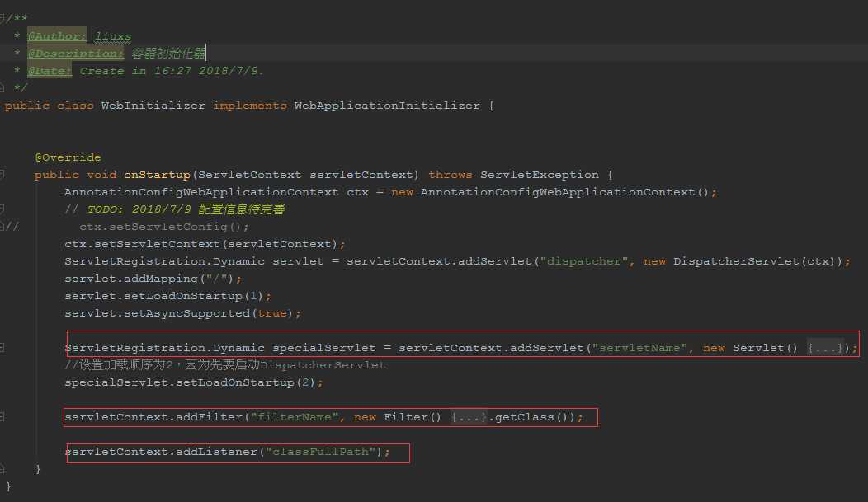Click servlet.setLoadOnStartup(1) statement
Viewport: 868px width, 502px height.
tap(167, 296)
